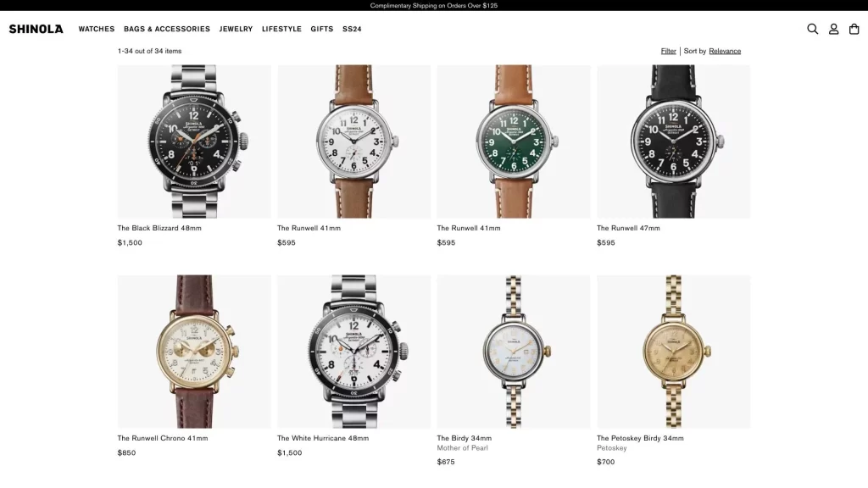868x488 pixels.
Task: Go to Shinola logo homepage
Action: [36, 29]
